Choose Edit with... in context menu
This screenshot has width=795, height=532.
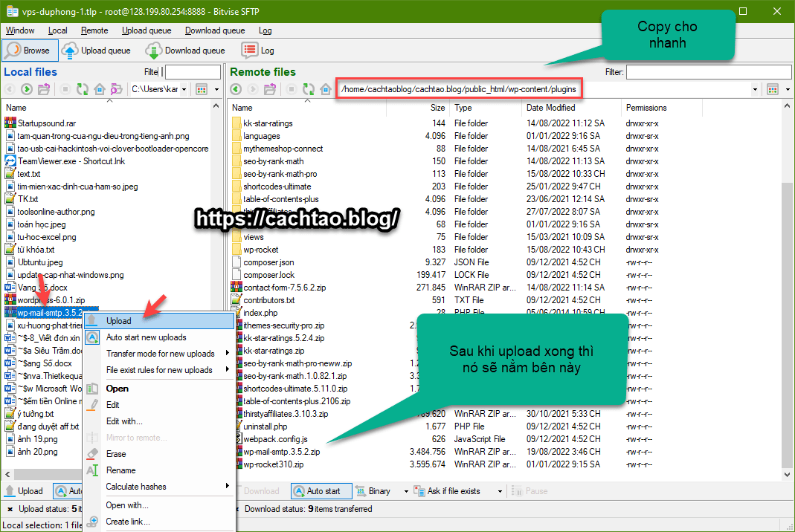(x=159, y=421)
